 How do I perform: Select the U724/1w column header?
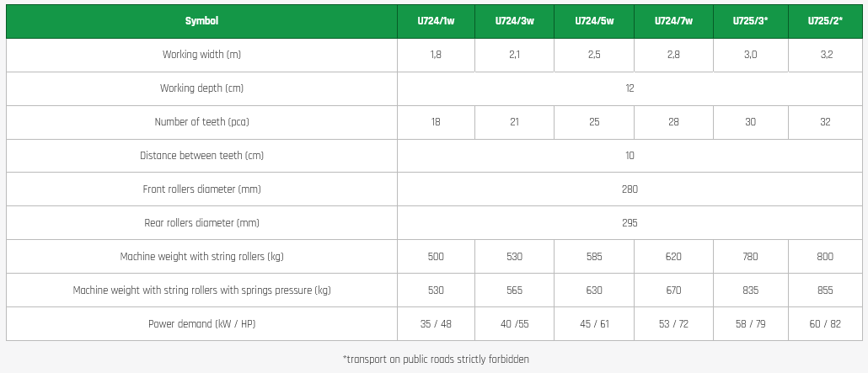pos(436,21)
